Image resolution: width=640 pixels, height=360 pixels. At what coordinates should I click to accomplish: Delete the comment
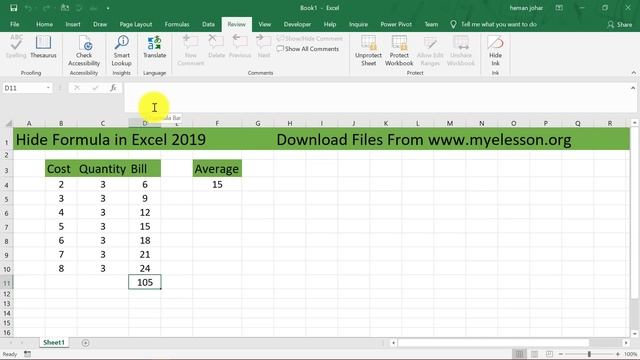pyautogui.click(x=216, y=47)
